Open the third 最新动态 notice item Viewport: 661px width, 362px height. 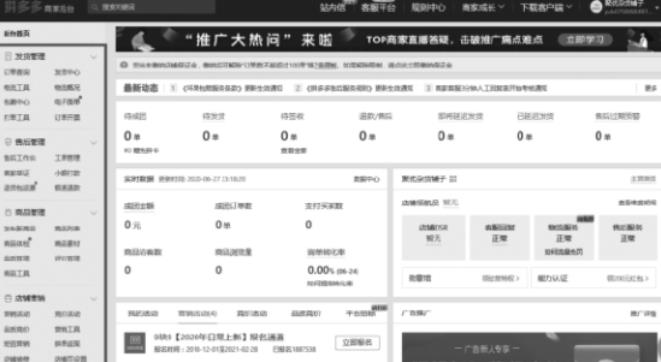click(x=491, y=88)
